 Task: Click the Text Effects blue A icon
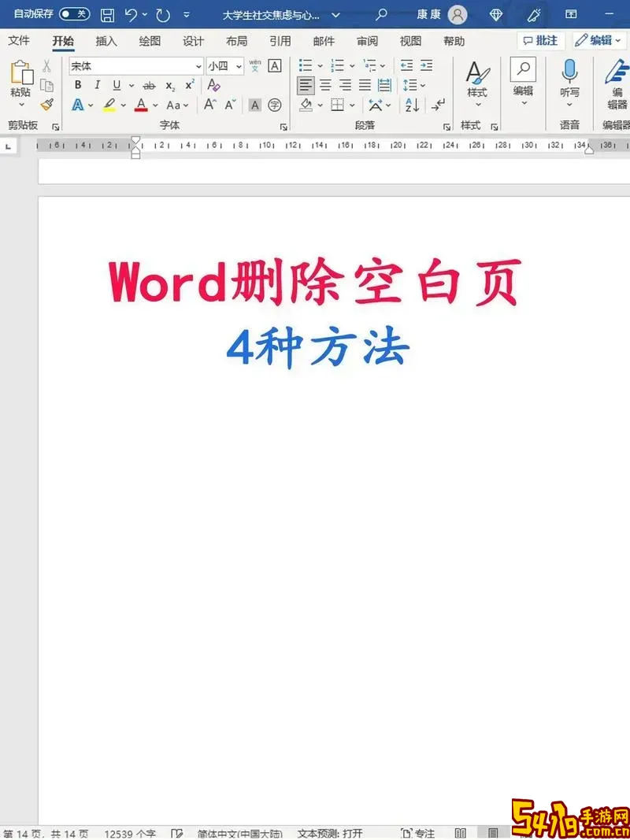(78, 105)
